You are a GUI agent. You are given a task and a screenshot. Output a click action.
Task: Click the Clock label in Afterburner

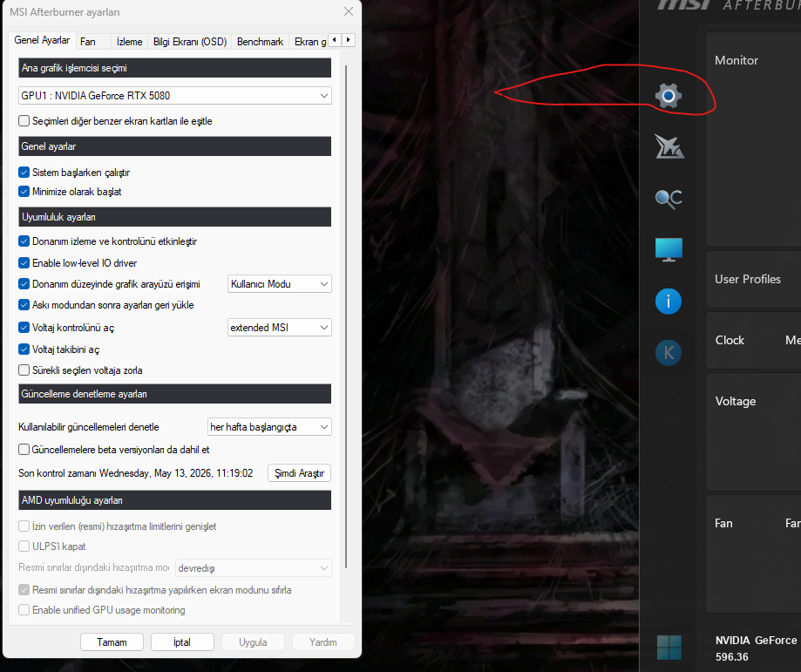730,340
